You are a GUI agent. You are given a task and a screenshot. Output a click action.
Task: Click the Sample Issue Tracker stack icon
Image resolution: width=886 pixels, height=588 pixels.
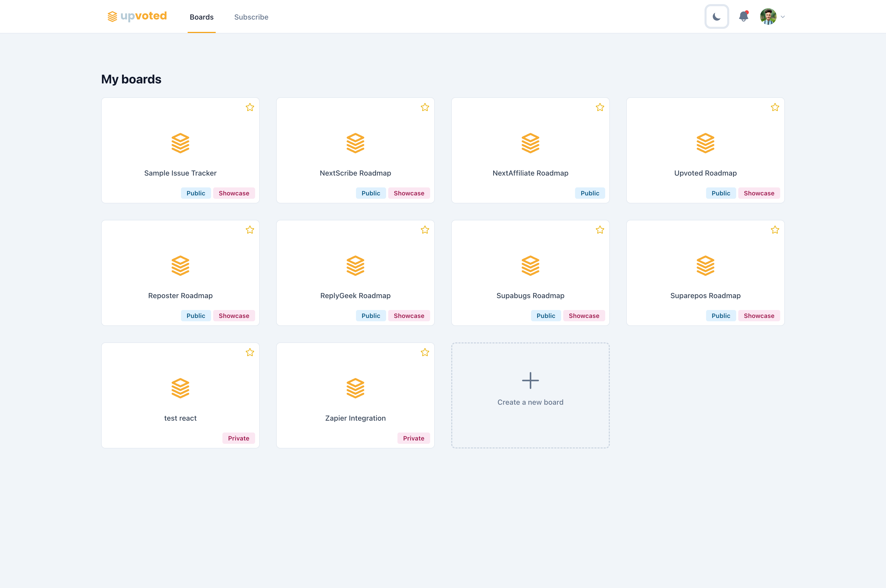click(180, 143)
